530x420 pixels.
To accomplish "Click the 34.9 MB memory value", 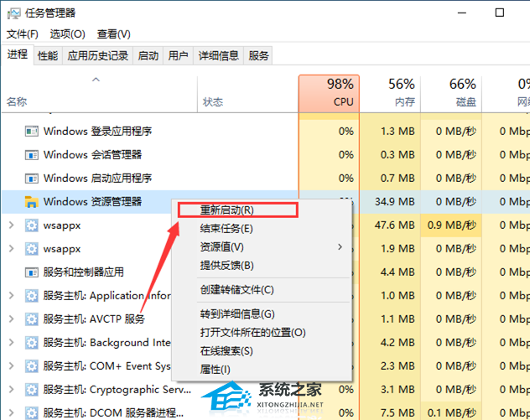I will point(394,202).
